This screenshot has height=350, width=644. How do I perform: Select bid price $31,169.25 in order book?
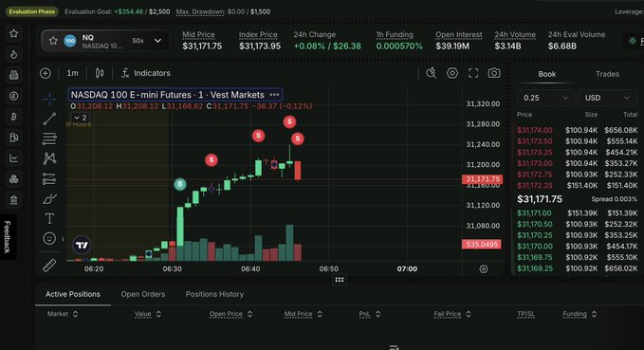[534, 268]
